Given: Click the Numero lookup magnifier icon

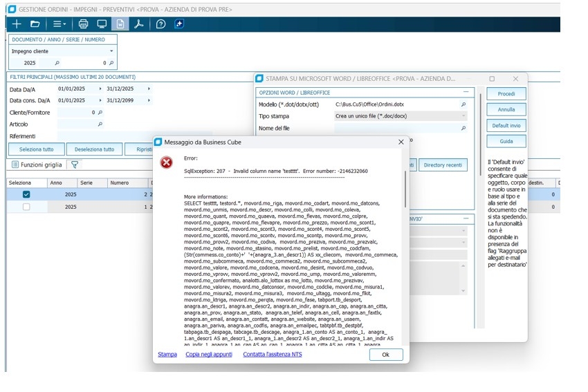Looking at the screenshot, I should (x=111, y=63).
